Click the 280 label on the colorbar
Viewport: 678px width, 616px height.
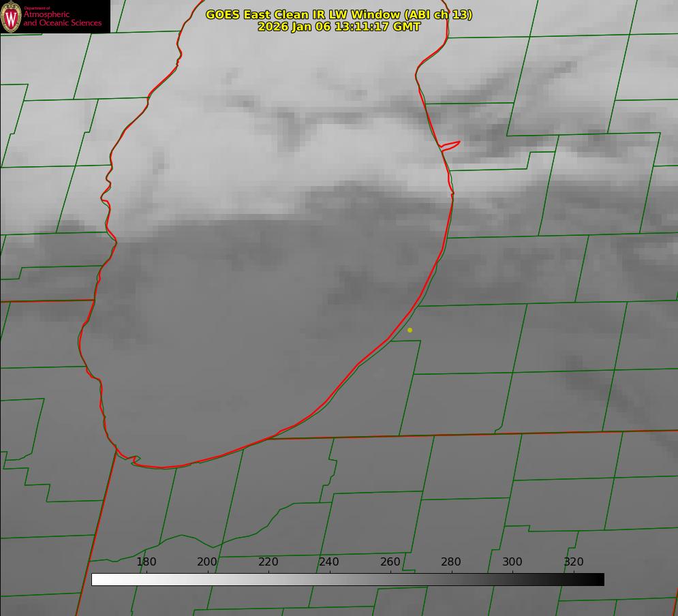point(451,562)
